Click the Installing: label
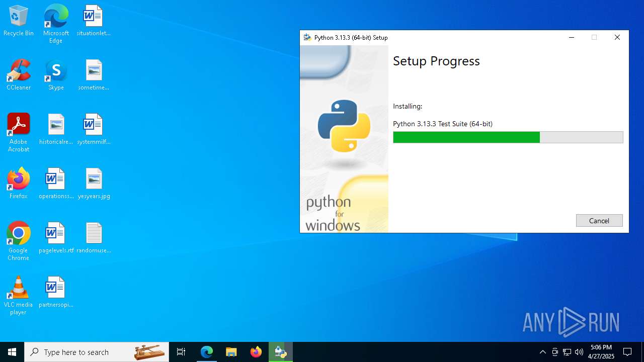This screenshot has width=644, height=362. pyautogui.click(x=408, y=106)
